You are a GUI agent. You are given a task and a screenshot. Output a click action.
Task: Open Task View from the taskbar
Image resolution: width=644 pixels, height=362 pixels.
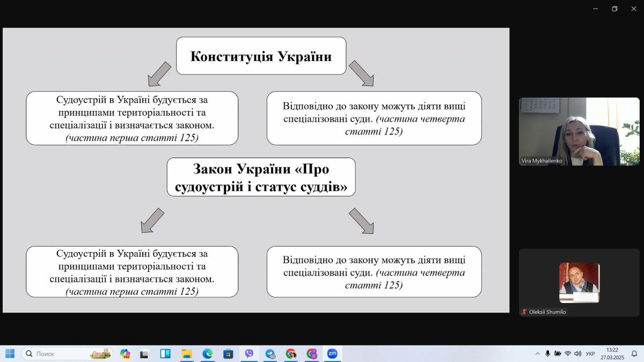click(x=145, y=353)
